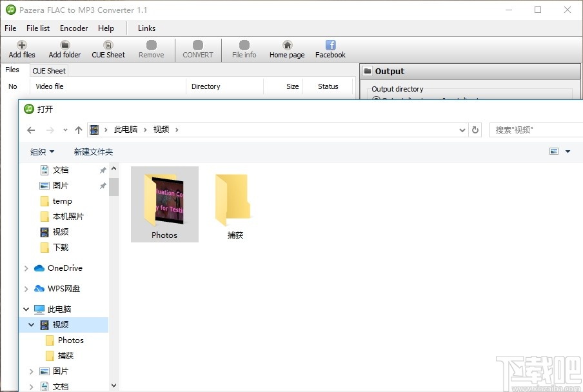Click the back navigation arrow in the dialog
Viewport: 583px width, 392px height.
pos(30,130)
